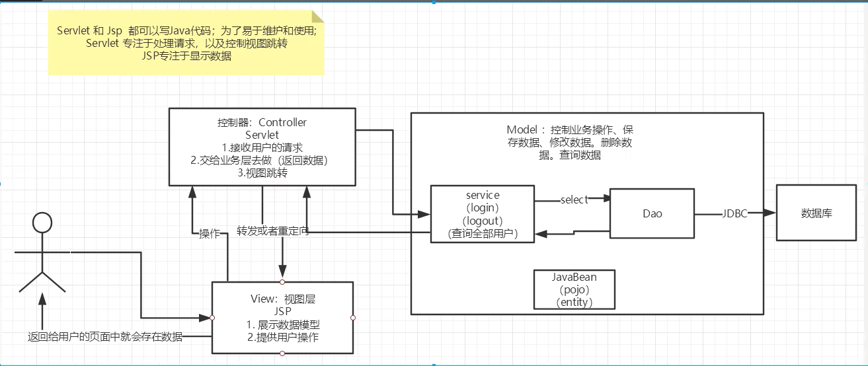Viewport: 868px width, 366px height.
Task: Click the 返回给用户的页面中就会存在数据 label
Action: point(105,336)
